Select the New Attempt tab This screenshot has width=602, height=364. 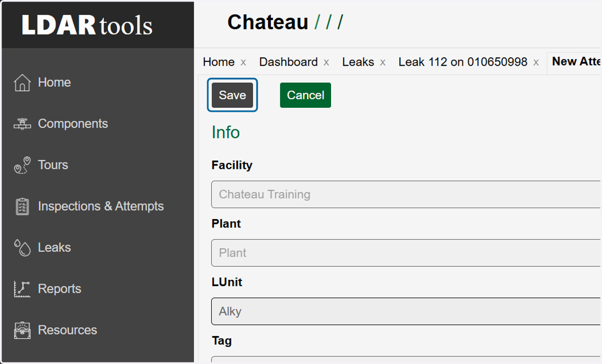tap(576, 62)
